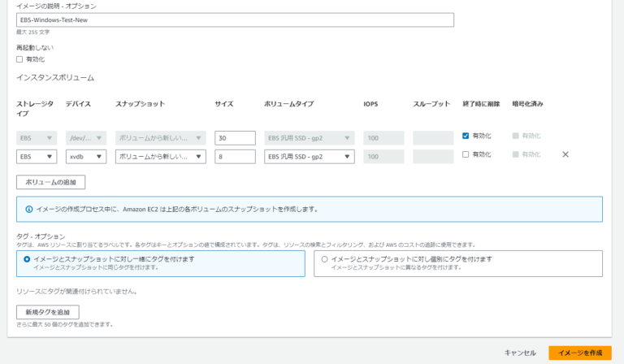The height and width of the screenshot is (364, 624).
Task: Click the size field showing 8
Action: pos(235,157)
